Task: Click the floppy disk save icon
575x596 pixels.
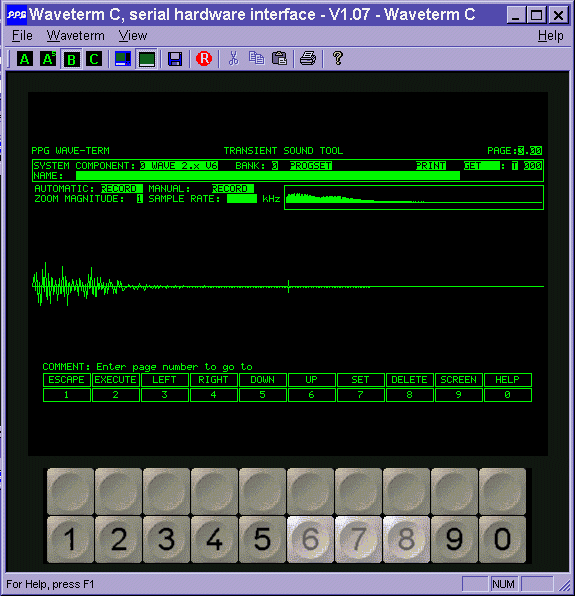Action: coord(175,59)
